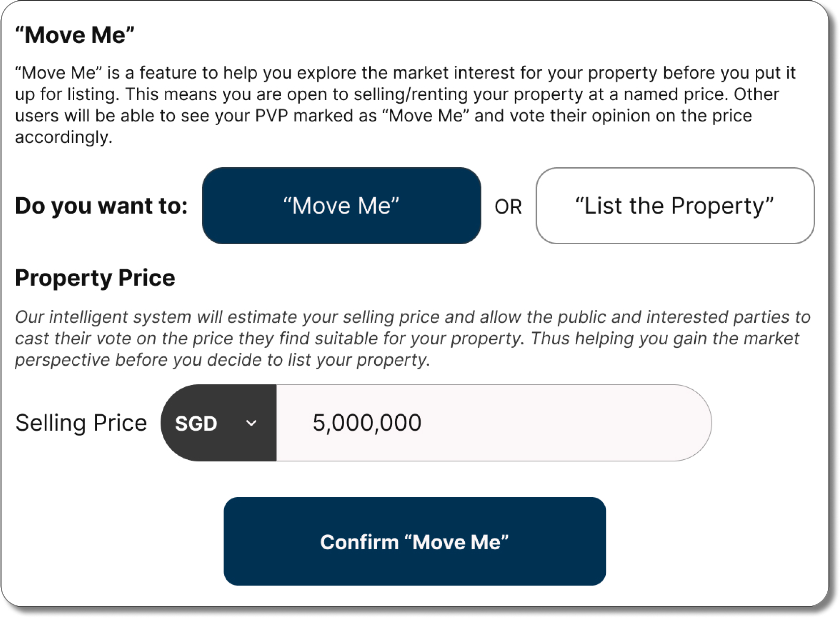Click the “OR” separator text

[508, 206]
